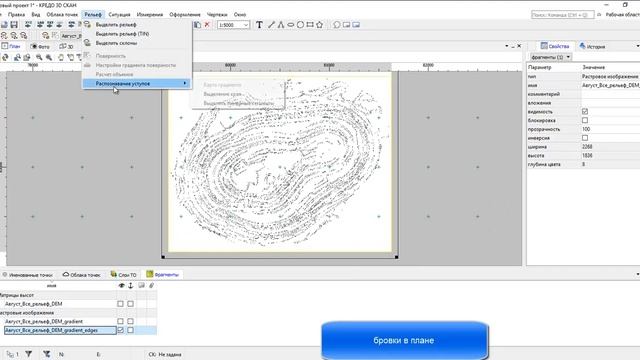
Task: Click the command search input field
Action: (x=562, y=15)
